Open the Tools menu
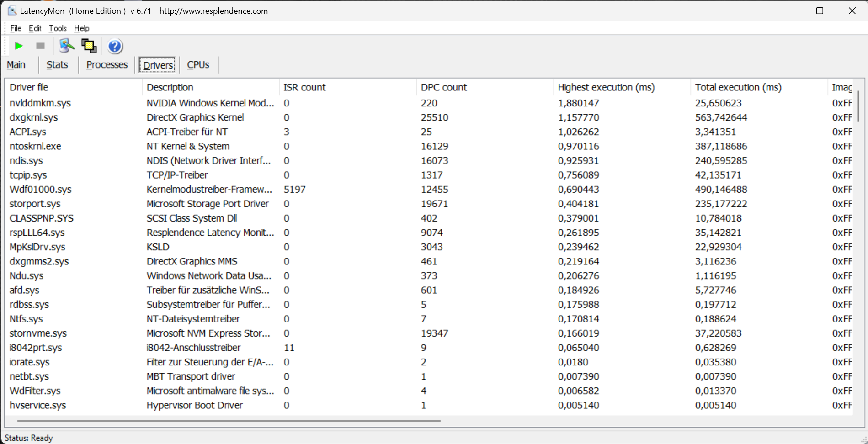 (x=58, y=28)
